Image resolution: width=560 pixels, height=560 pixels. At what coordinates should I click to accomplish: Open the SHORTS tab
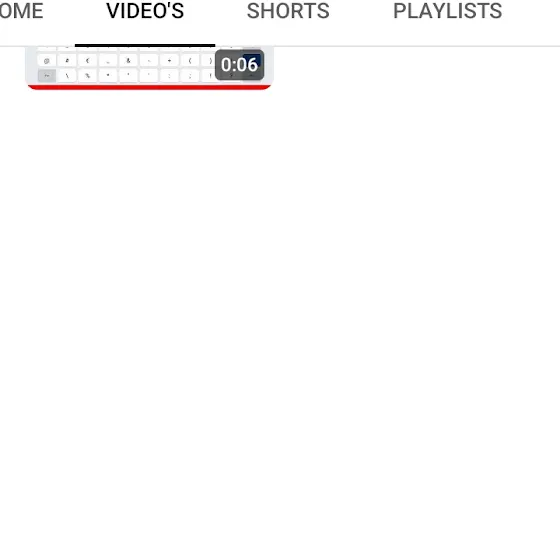[288, 11]
